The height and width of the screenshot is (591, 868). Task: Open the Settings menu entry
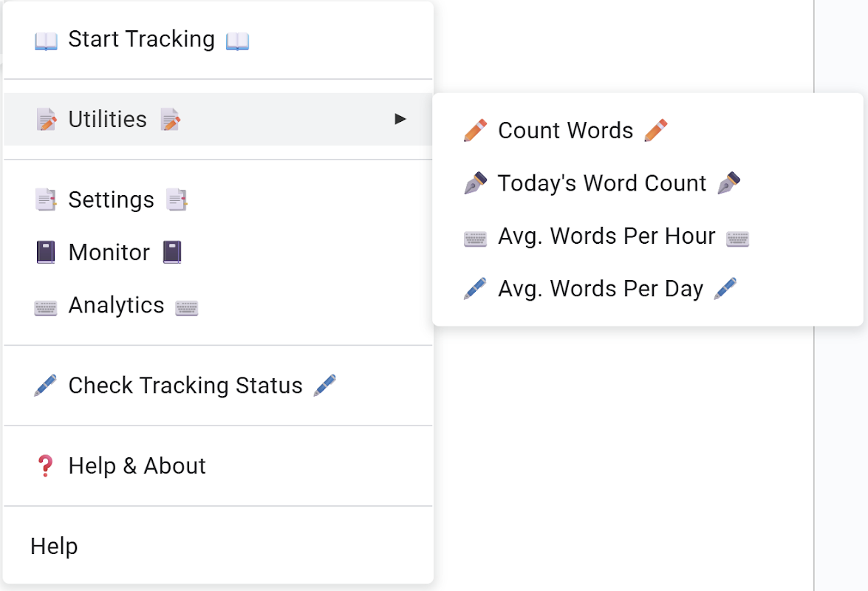pyautogui.click(x=112, y=199)
